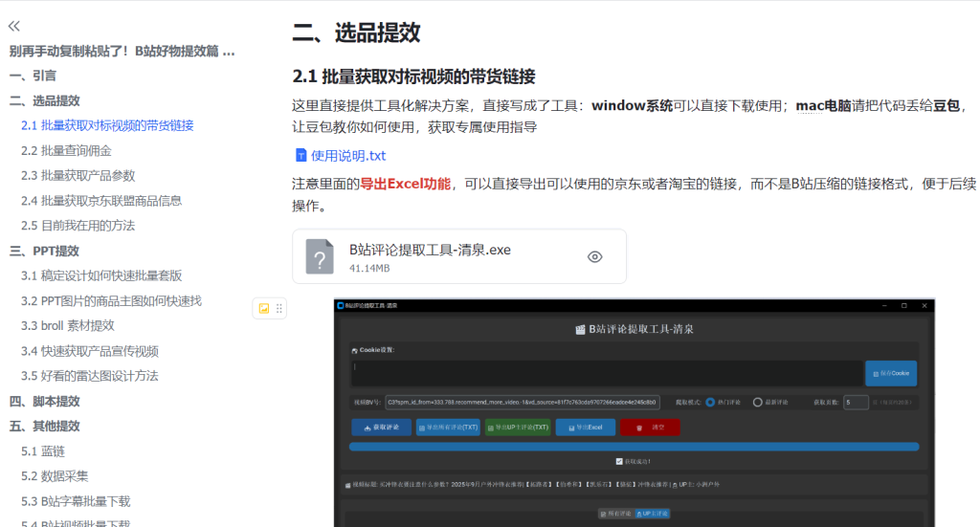Click 导出Excel button in embedded screenshot
Image resolution: width=980 pixels, height=527 pixels.
coord(586,428)
